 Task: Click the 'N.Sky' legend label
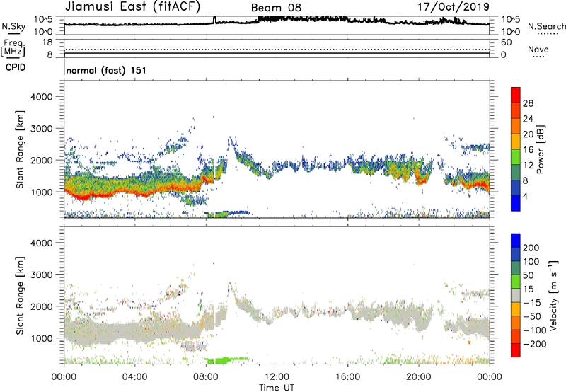tap(13, 26)
